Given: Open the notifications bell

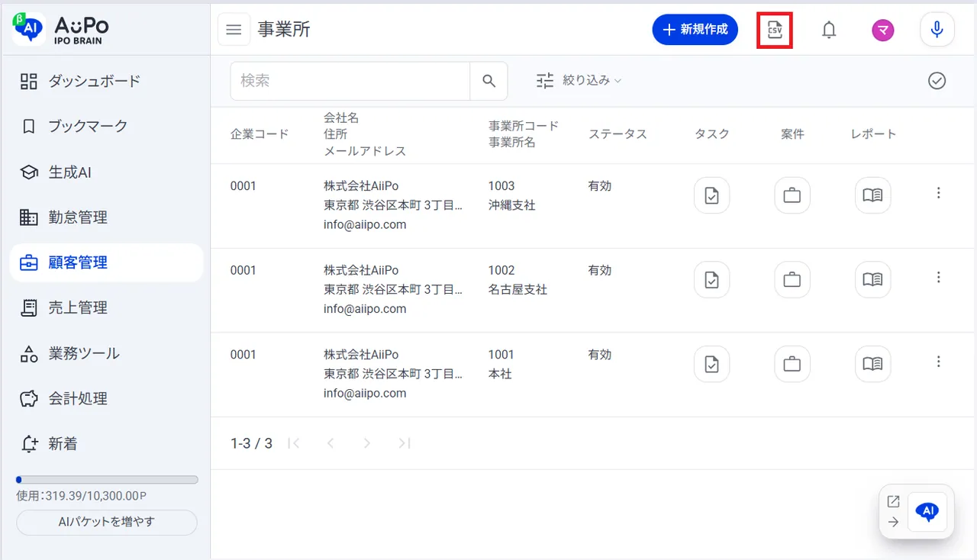Looking at the screenshot, I should tap(829, 30).
